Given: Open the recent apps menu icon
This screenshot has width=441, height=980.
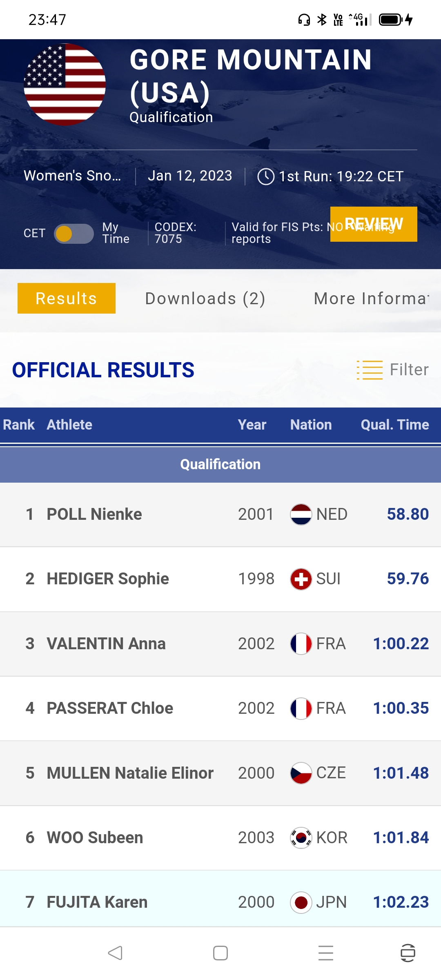Looking at the screenshot, I should click(326, 953).
